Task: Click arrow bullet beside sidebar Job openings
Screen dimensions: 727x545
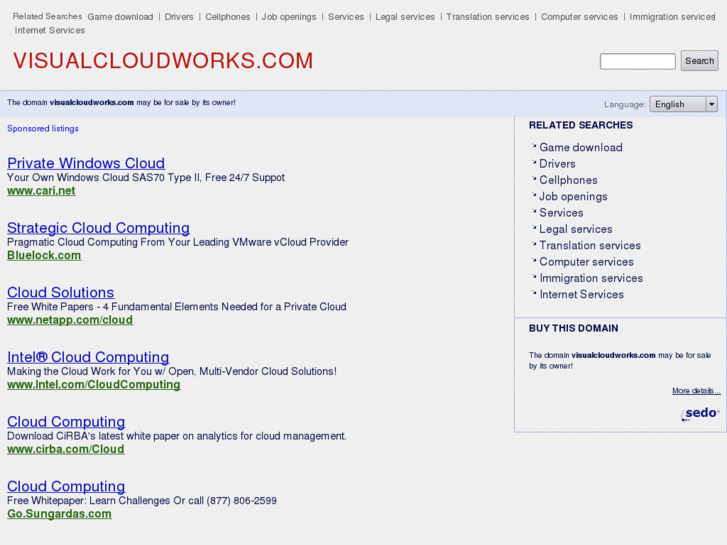Action: pos(534,195)
